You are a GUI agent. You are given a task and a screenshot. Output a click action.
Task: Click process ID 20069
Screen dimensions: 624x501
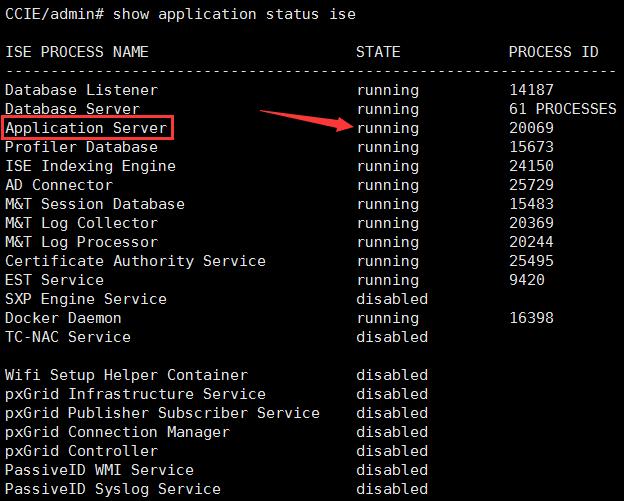point(531,128)
